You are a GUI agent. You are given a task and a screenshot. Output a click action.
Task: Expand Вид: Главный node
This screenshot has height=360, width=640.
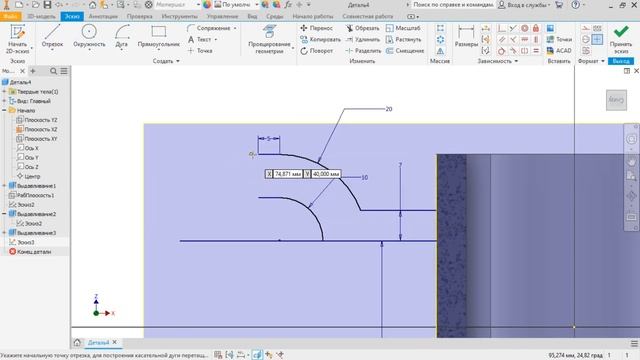pyautogui.click(x=4, y=101)
